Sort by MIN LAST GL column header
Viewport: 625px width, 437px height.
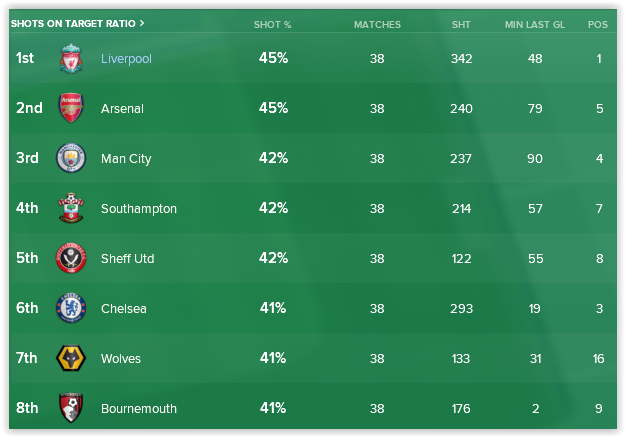pyautogui.click(x=534, y=23)
